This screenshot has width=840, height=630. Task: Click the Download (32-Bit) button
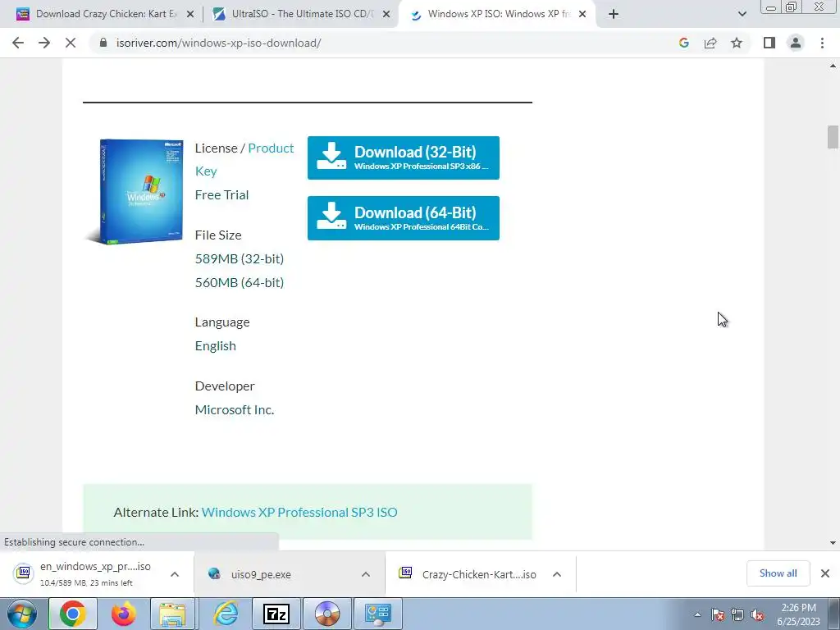[404, 158]
